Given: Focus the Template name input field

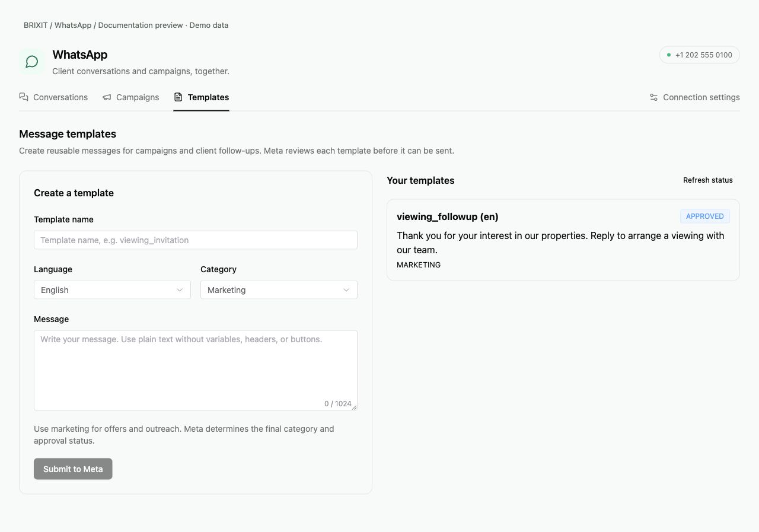Looking at the screenshot, I should [x=196, y=240].
